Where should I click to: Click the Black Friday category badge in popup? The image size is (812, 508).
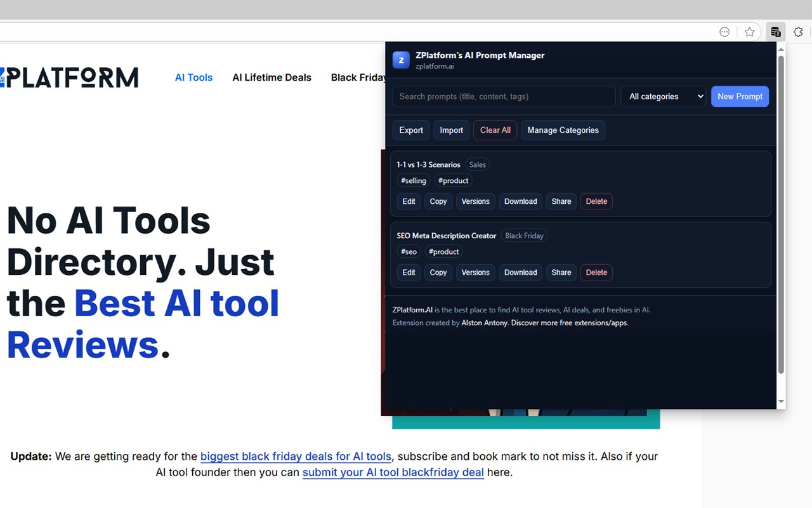coord(525,236)
